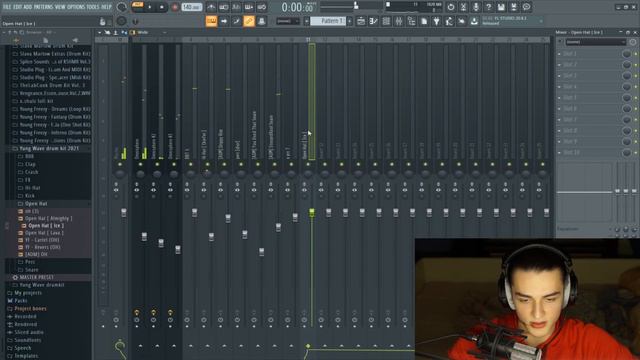Click the insert 11 green volume fader
Image resolution: width=640 pixels, height=360 pixels.
[x=312, y=212]
